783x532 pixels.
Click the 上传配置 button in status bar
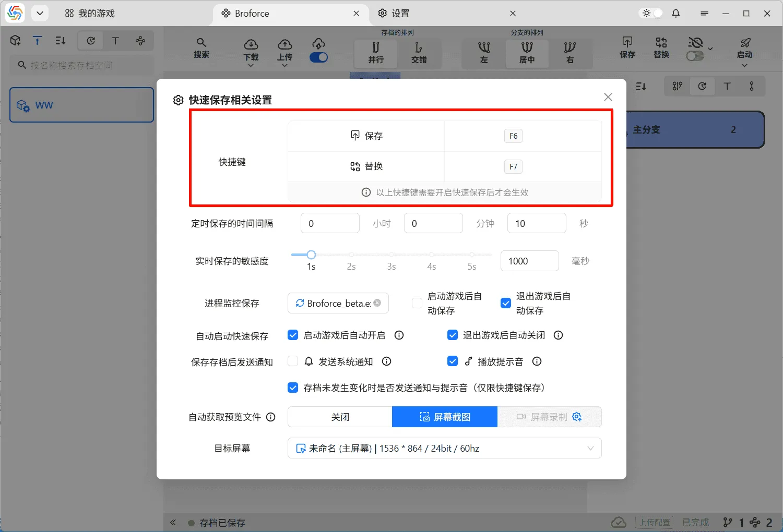pos(655,522)
